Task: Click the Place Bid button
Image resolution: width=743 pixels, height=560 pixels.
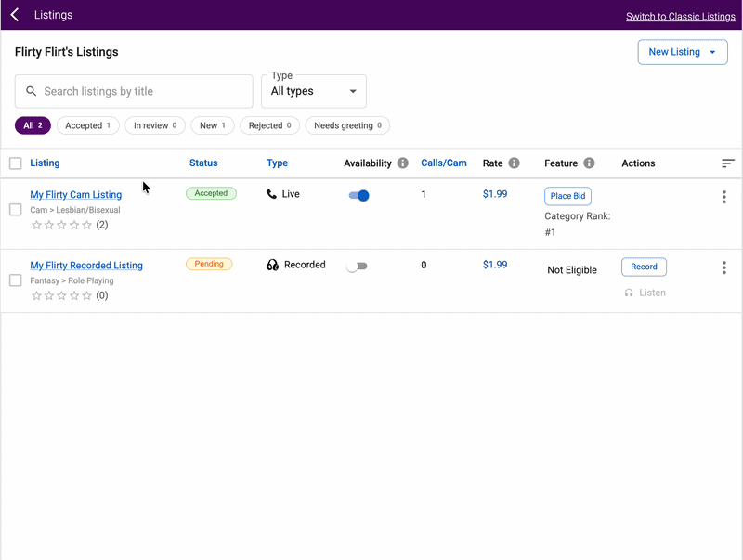Action: click(x=567, y=196)
